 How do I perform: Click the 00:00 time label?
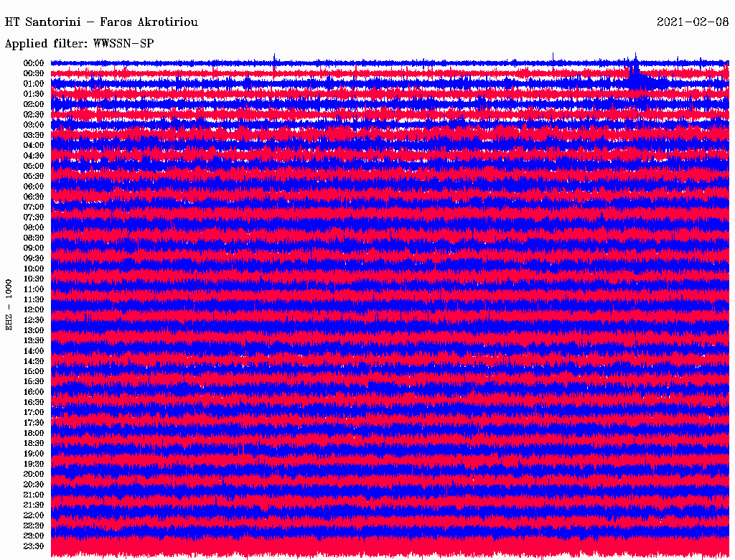point(34,63)
